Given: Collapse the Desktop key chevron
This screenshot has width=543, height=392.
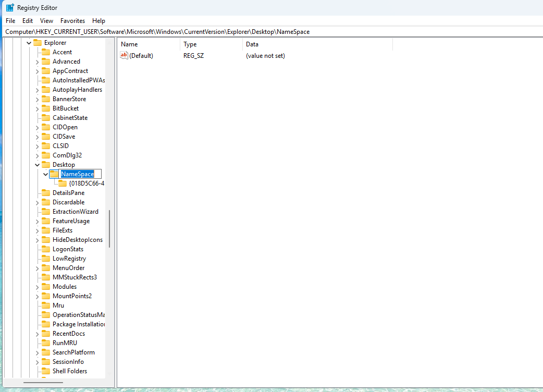Looking at the screenshot, I should (x=37, y=164).
